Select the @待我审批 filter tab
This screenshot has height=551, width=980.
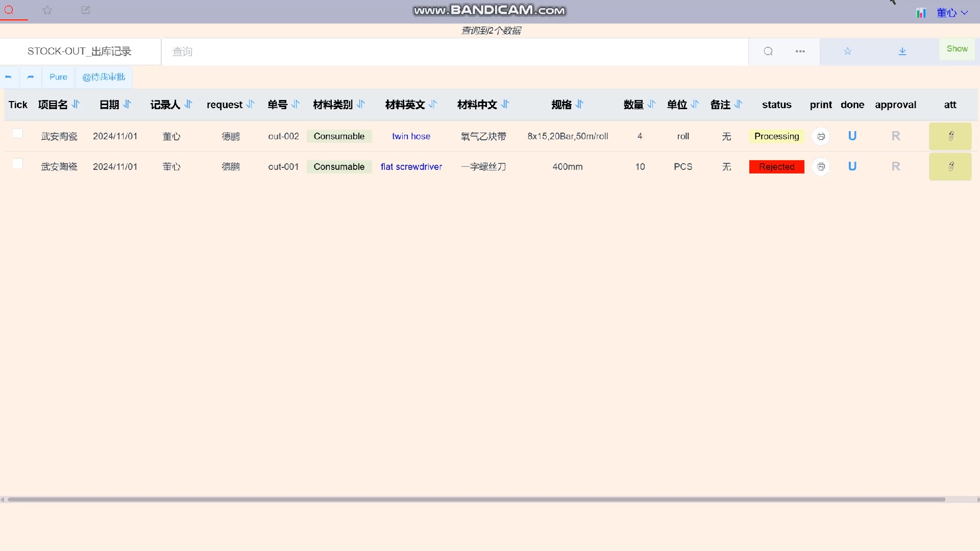(104, 77)
